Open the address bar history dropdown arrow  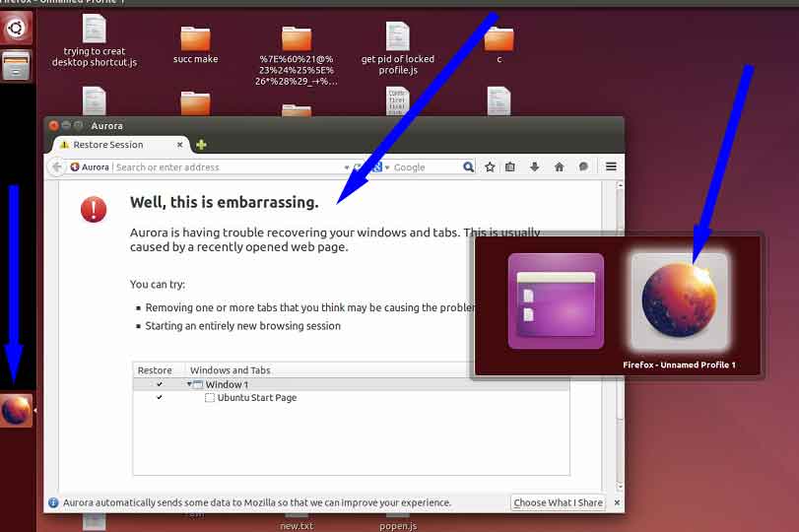[347, 167]
